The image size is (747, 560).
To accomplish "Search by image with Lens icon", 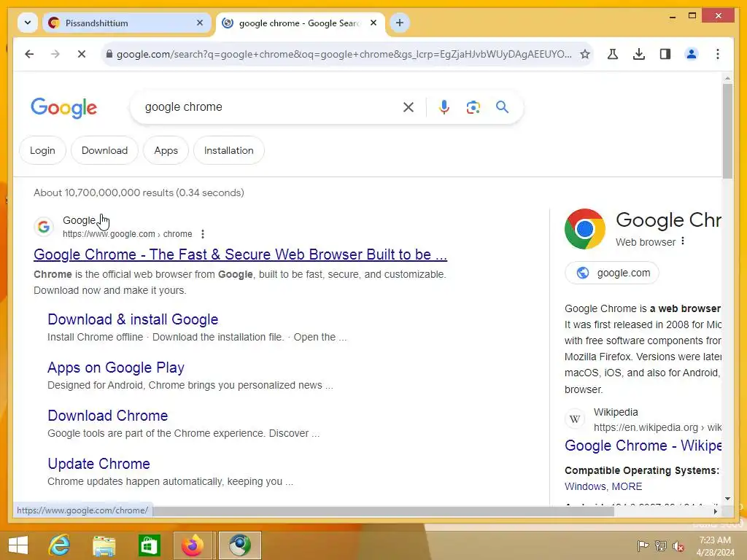I will (x=473, y=107).
